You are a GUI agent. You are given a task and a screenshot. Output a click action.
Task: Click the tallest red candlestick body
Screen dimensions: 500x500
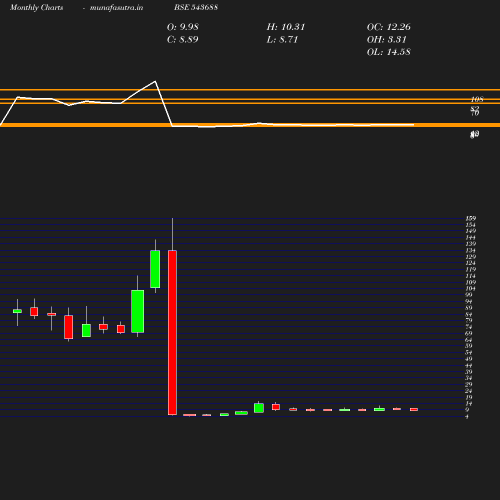coord(172,332)
